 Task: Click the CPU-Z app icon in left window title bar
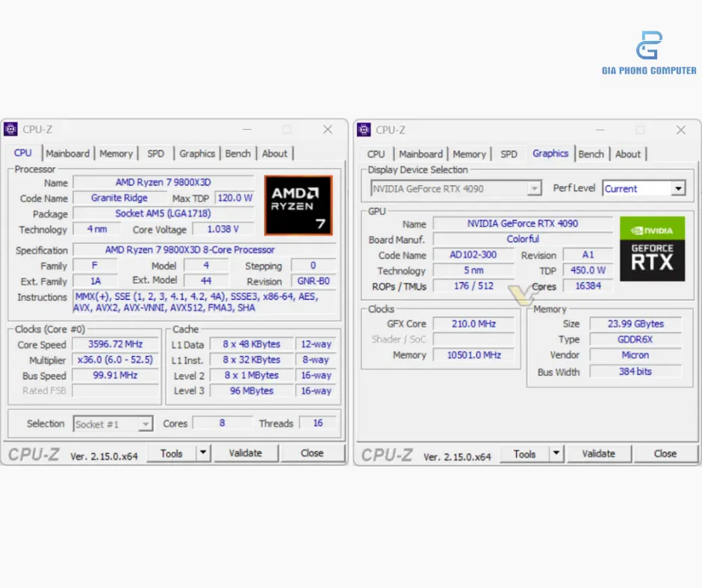[11, 130]
